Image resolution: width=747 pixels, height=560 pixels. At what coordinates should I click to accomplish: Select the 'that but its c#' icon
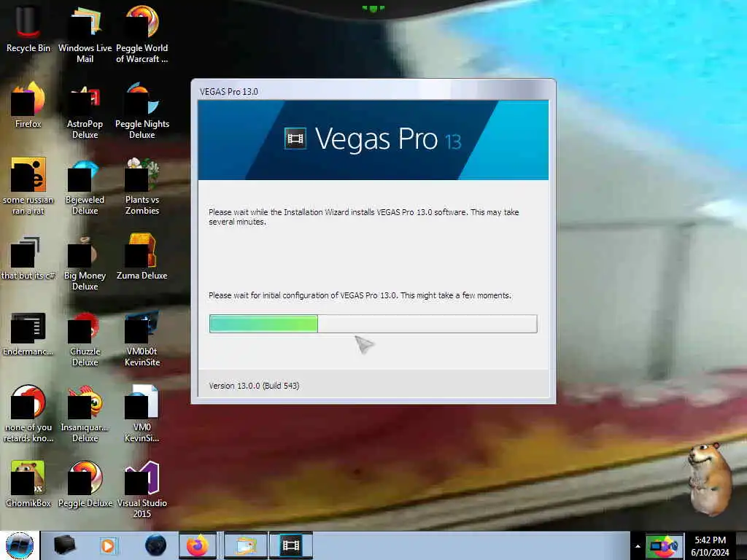pyautogui.click(x=28, y=257)
